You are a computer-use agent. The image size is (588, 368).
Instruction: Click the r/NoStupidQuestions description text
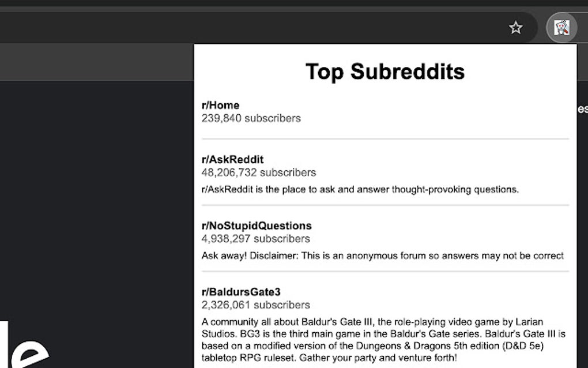point(382,256)
